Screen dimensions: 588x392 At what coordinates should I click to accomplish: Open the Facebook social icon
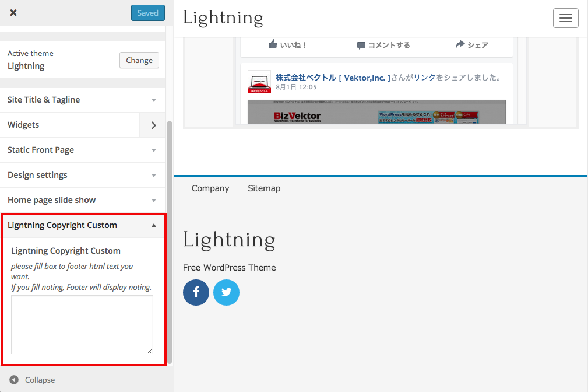(x=196, y=292)
